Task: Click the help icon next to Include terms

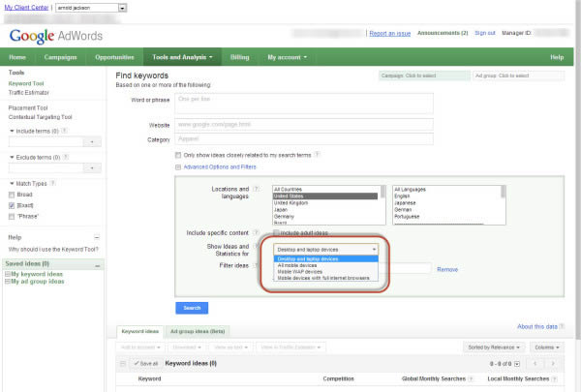Action: click(x=65, y=130)
